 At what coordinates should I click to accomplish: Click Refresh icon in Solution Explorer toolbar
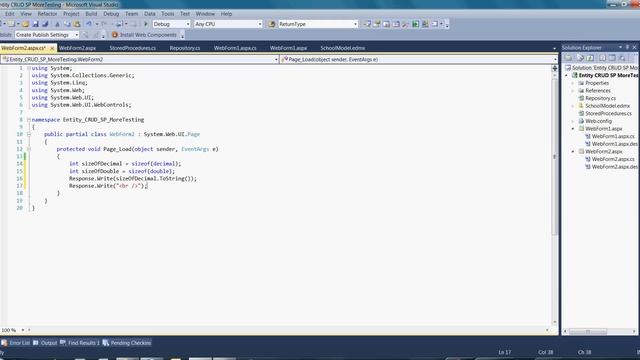point(590,58)
